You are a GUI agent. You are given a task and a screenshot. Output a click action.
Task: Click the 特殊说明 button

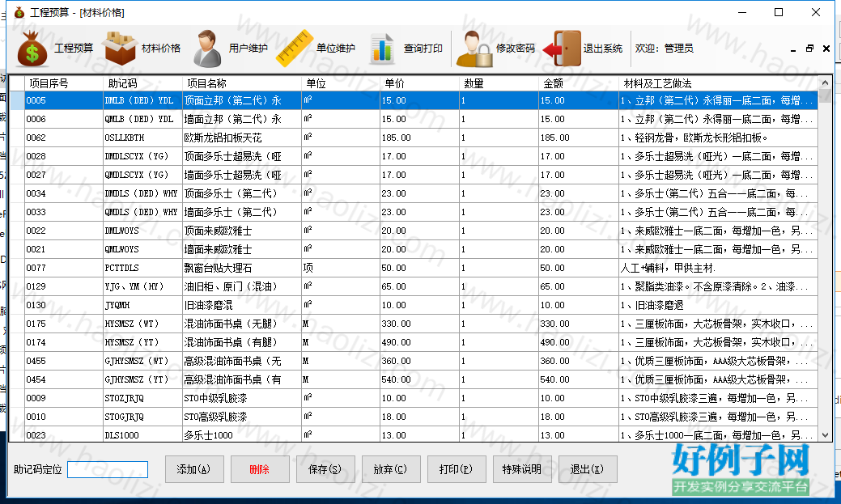click(x=522, y=469)
